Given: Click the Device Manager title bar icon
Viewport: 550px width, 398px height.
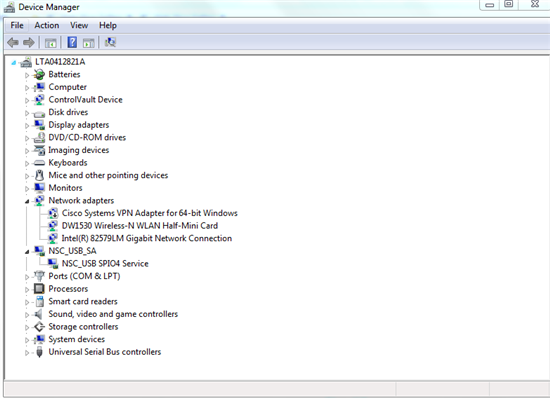Looking at the screenshot, I should coord(9,7).
